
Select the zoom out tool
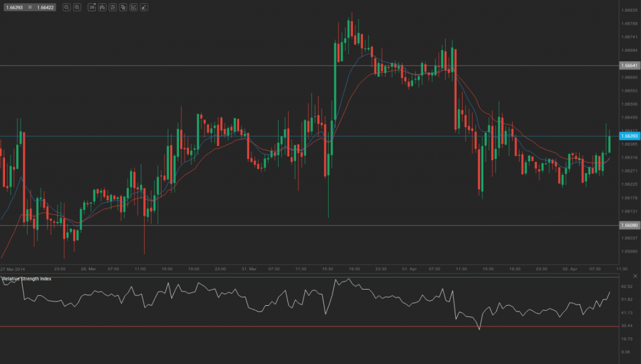pos(78,7)
